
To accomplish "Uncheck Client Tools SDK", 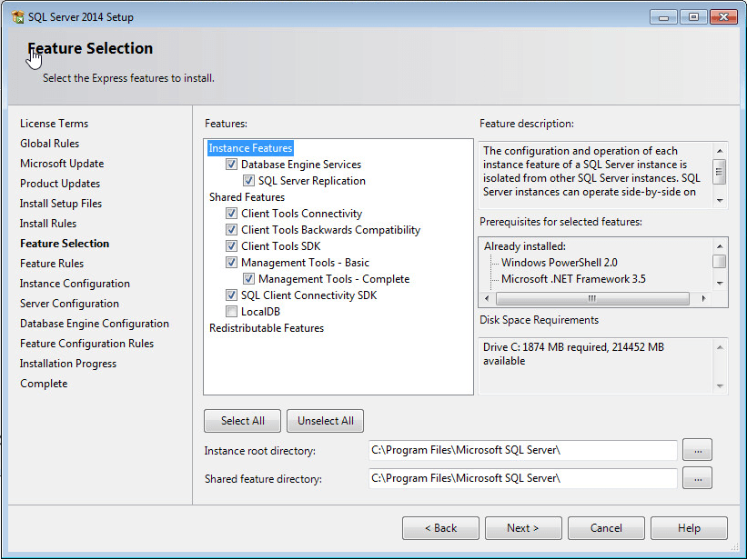I will [x=232, y=245].
